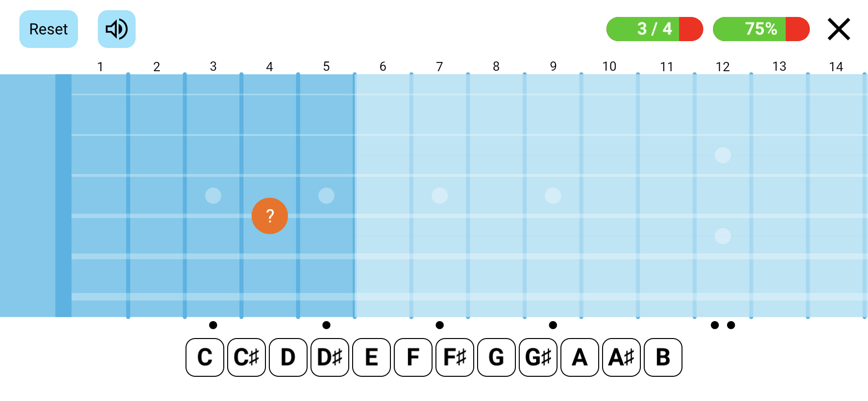Click the orange question mark marker
This screenshot has width=868, height=401.
270,216
